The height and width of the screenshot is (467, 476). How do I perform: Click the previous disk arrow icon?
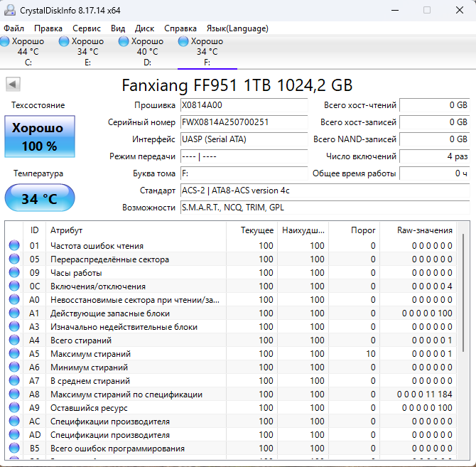click(12, 85)
